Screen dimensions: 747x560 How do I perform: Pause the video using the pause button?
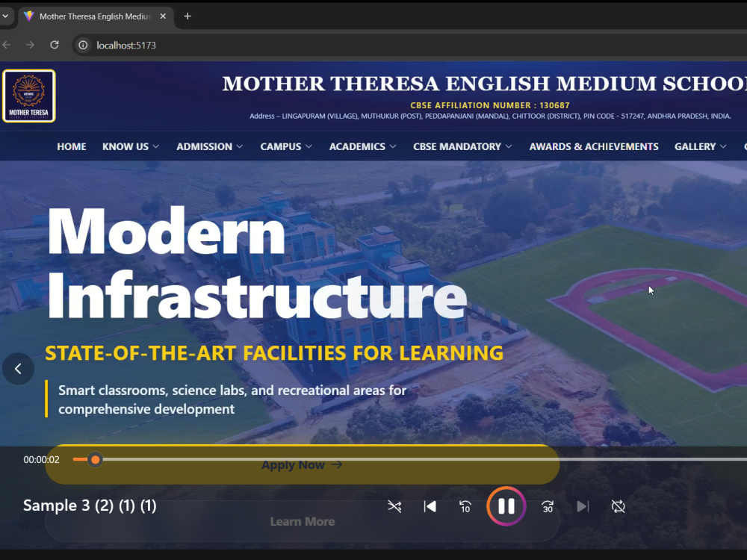click(x=506, y=506)
